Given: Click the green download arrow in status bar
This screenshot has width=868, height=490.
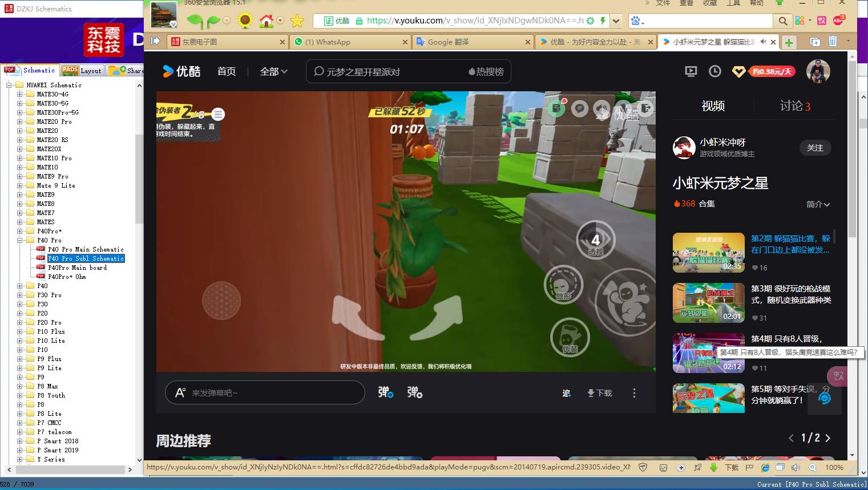Looking at the screenshot, I should pos(713,467).
